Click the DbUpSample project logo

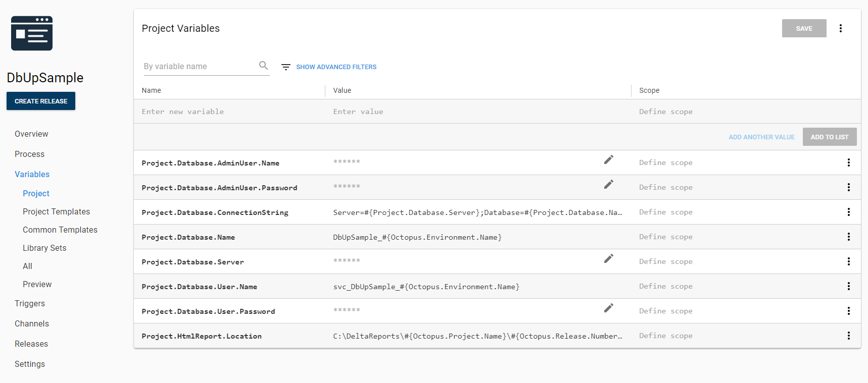(32, 33)
